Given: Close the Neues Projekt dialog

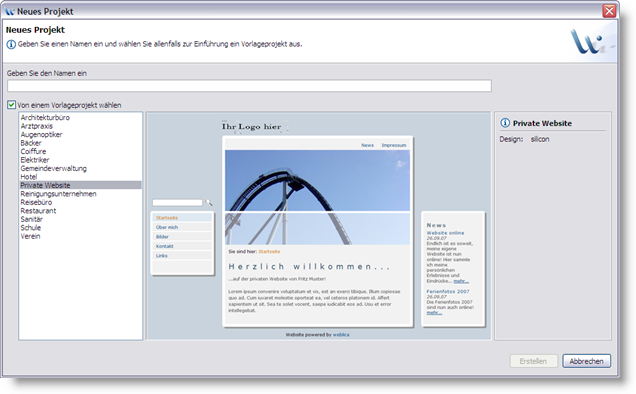Looking at the screenshot, I should pyautogui.click(x=609, y=11).
